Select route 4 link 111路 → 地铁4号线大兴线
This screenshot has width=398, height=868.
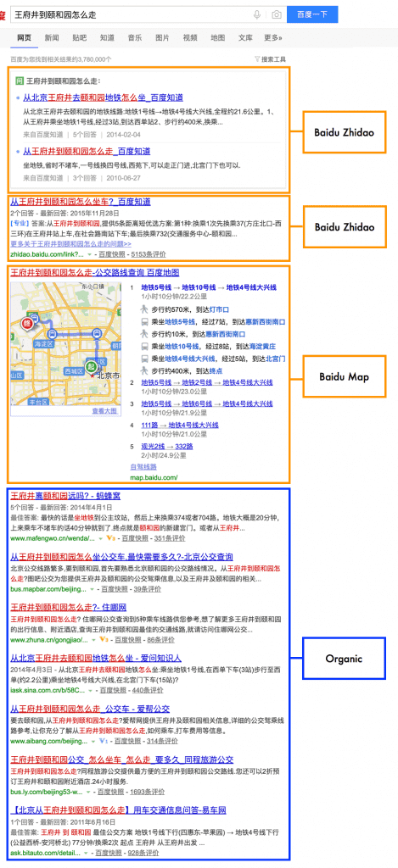180,426
